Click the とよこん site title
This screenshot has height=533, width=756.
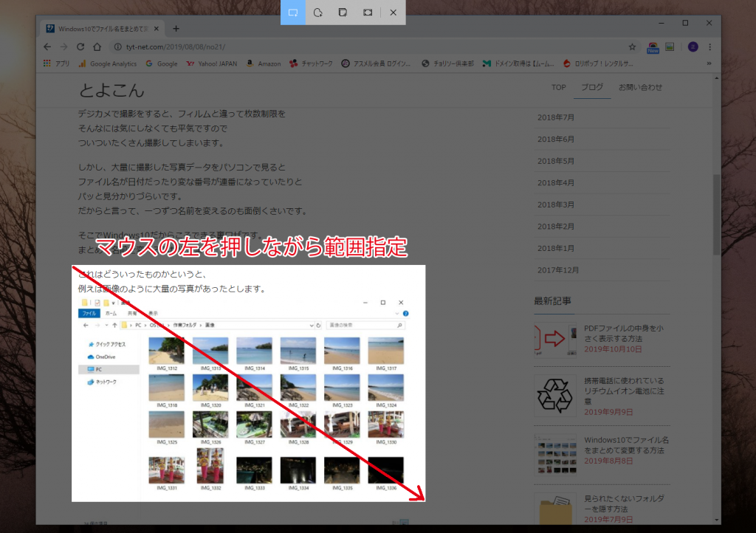111,90
